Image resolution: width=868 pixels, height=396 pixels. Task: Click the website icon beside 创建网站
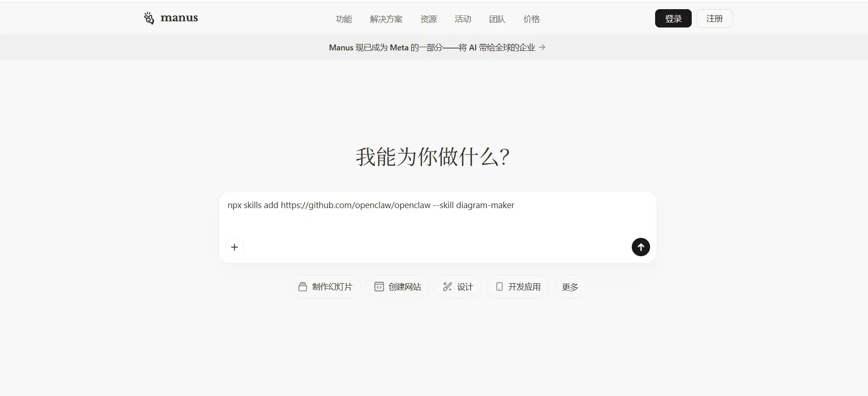[379, 287]
